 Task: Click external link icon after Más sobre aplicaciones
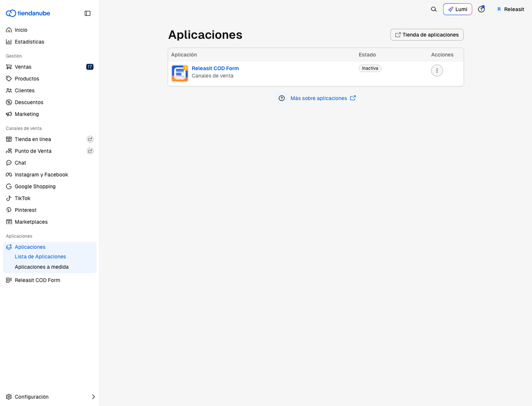point(353,98)
